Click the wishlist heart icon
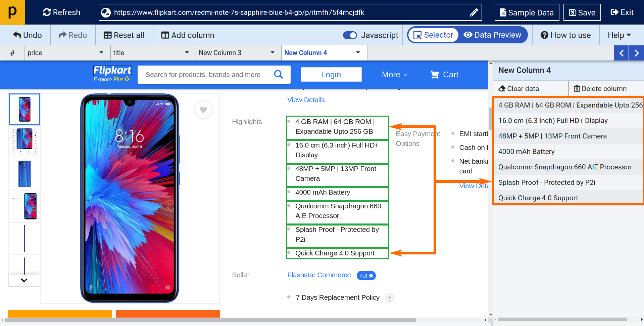The height and width of the screenshot is (326, 644). pyautogui.click(x=203, y=110)
